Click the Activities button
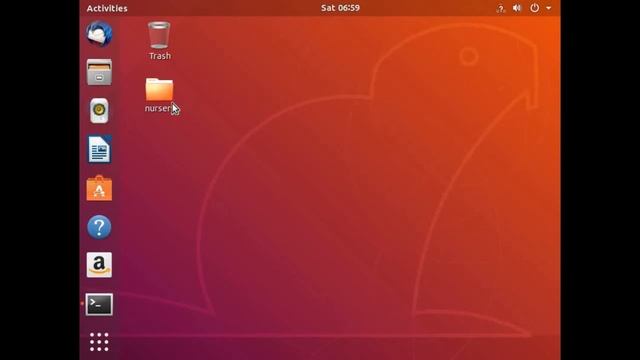This screenshot has width=640, height=360. click(107, 8)
